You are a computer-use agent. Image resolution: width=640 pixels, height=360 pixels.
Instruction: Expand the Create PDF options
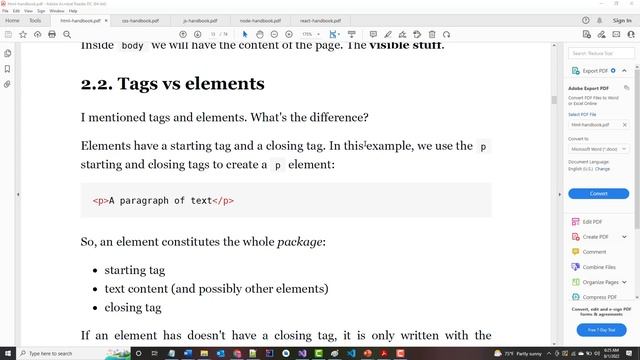point(624,237)
